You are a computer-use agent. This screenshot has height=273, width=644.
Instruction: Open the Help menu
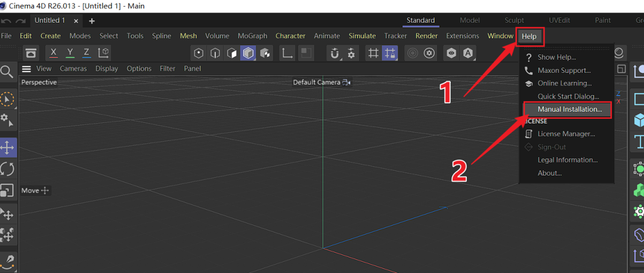pyautogui.click(x=529, y=36)
